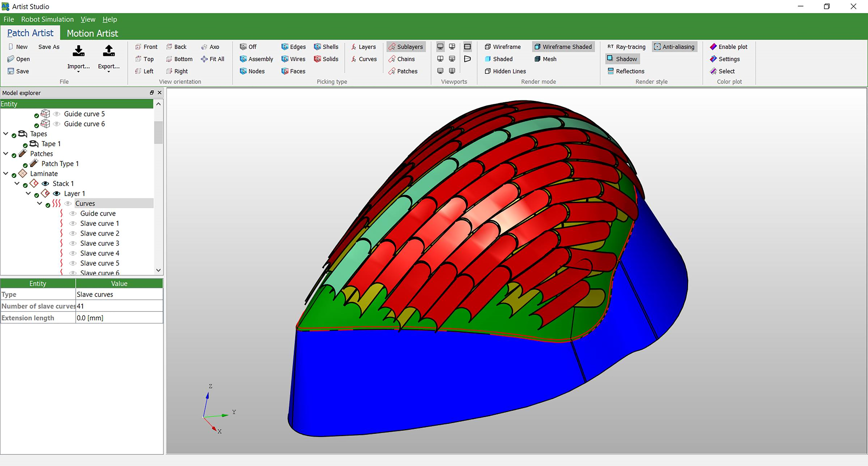This screenshot has height=466, width=868.
Task: Select Patch Type 1 in the tree
Action: [x=60, y=164]
